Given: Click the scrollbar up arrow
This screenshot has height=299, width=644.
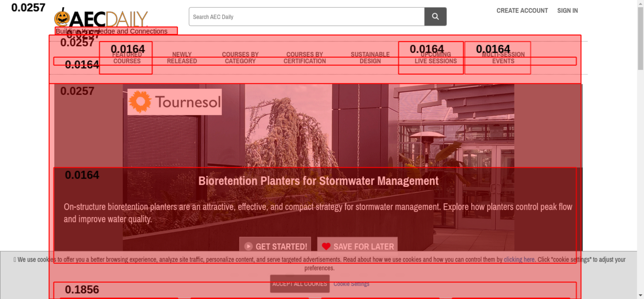Looking at the screenshot, I should click(x=640, y=3).
